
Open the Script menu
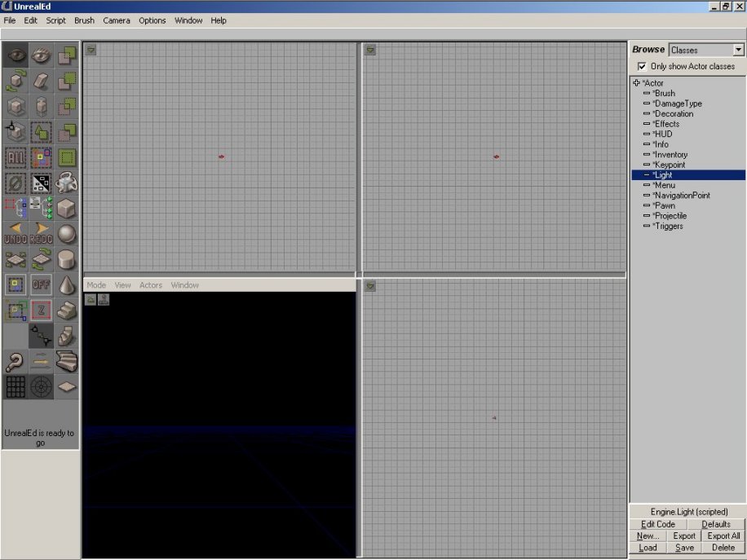55,20
